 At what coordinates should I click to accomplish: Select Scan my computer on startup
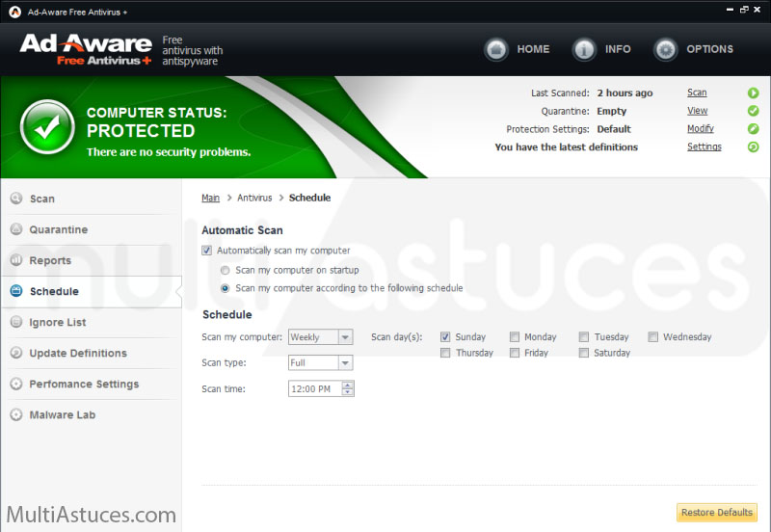226,271
